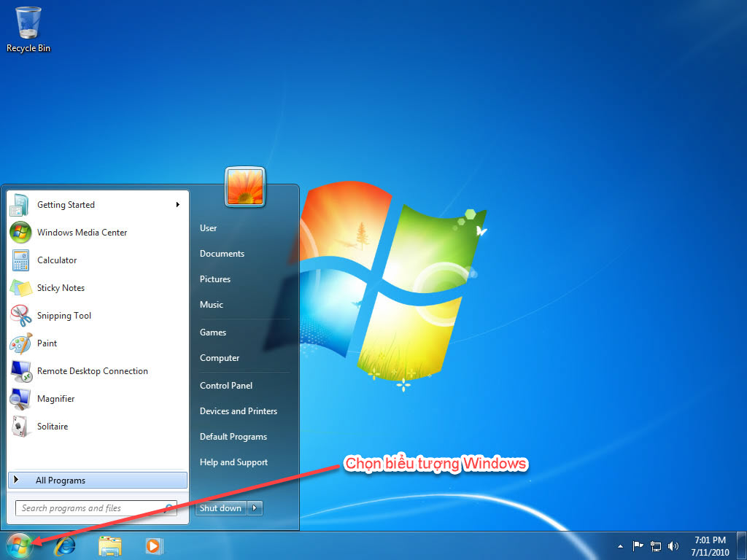Select the Calculator label
Viewport: 747px width, 560px height.
57,260
